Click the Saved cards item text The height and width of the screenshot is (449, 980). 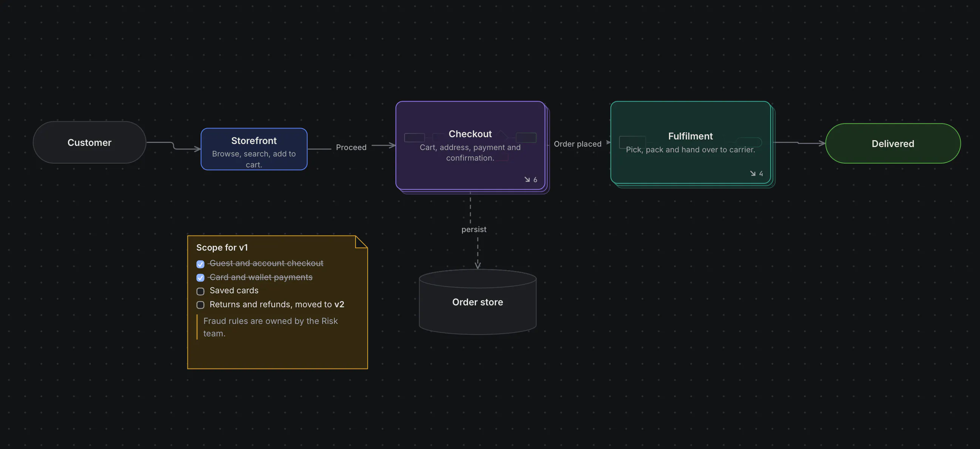click(x=234, y=290)
